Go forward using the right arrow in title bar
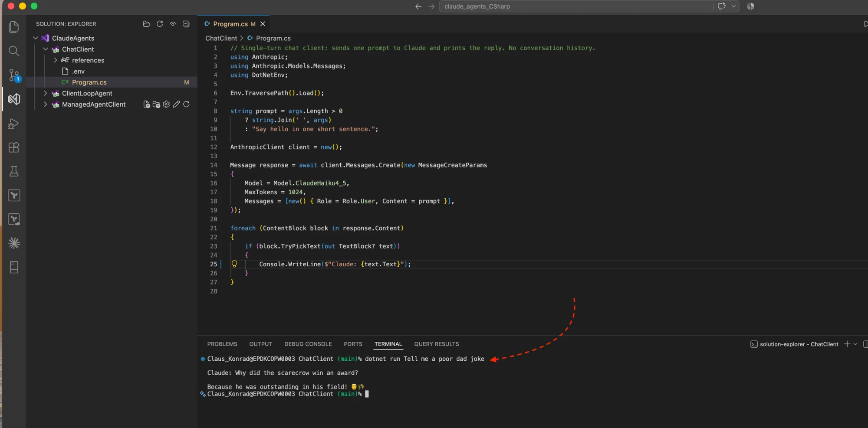Viewport: 868px width, 428px height. (x=431, y=6)
